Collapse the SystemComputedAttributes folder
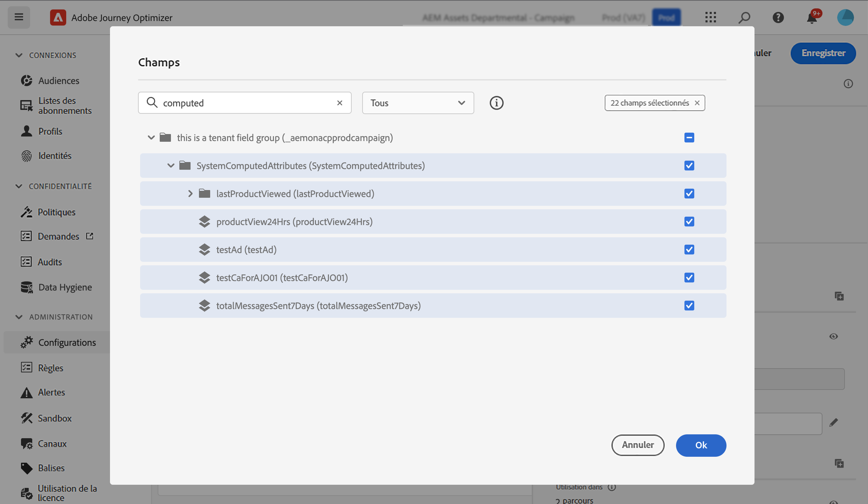 (x=171, y=166)
